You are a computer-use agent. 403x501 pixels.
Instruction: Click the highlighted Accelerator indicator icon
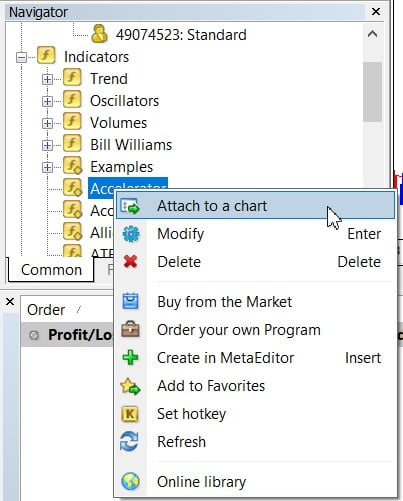pyautogui.click(x=73, y=188)
